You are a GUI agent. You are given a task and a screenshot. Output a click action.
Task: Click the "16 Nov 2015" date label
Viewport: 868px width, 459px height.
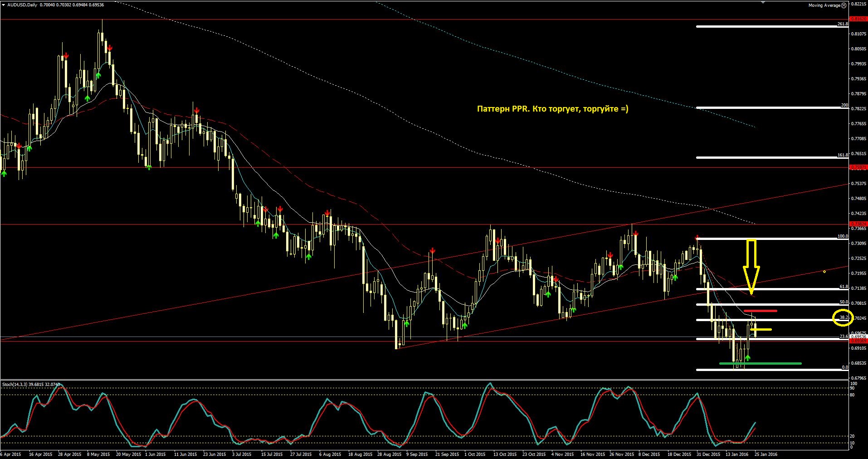(593, 454)
